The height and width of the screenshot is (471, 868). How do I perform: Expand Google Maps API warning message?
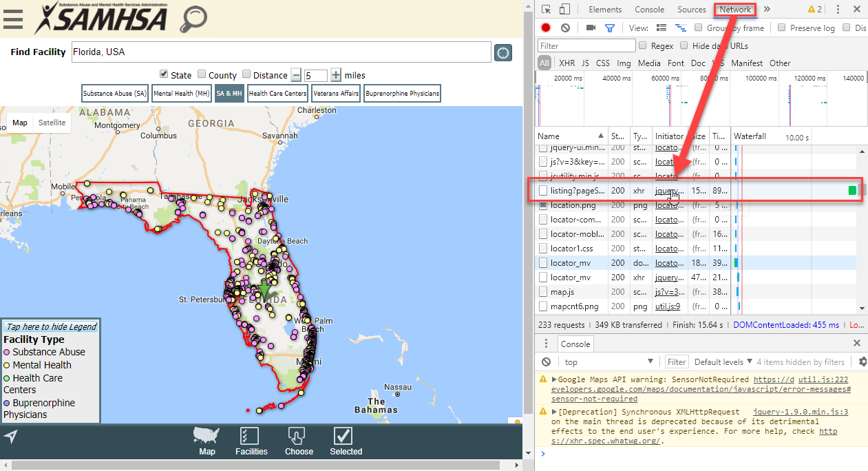tap(554, 379)
